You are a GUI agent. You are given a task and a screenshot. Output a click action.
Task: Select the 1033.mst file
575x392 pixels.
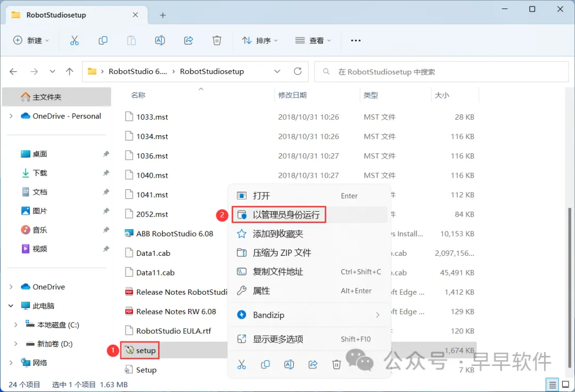(146, 117)
